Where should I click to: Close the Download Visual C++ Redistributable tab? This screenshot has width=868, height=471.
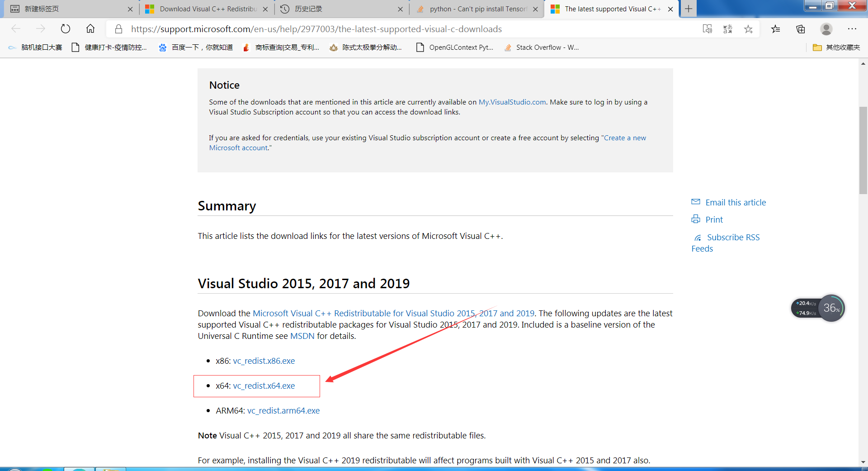265,9
